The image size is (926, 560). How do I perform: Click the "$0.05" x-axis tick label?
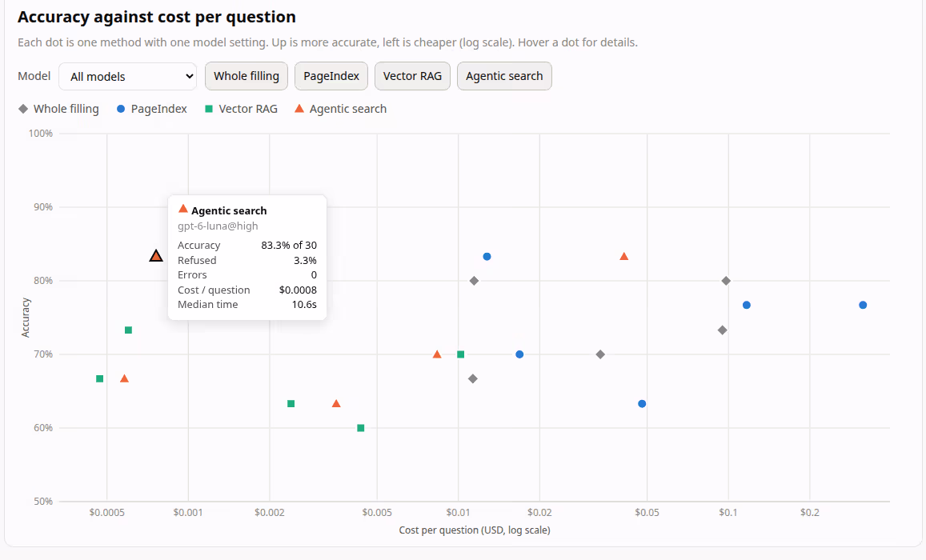click(647, 512)
